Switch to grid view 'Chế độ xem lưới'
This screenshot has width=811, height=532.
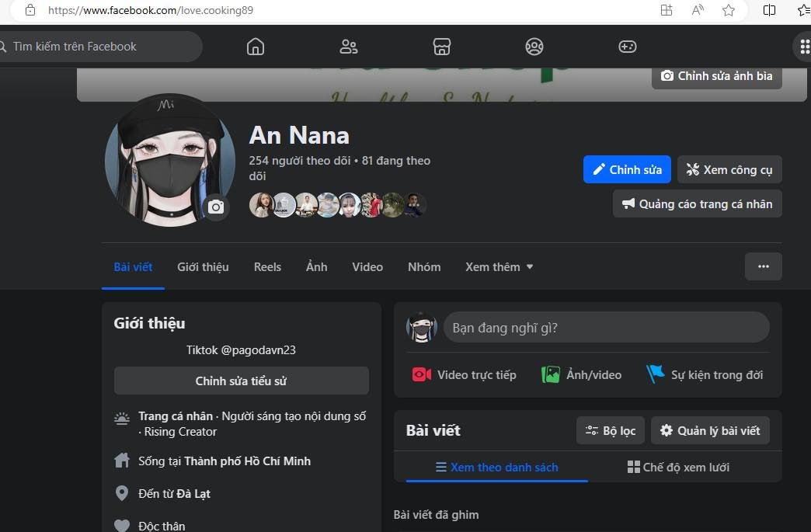pyautogui.click(x=678, y=468)
